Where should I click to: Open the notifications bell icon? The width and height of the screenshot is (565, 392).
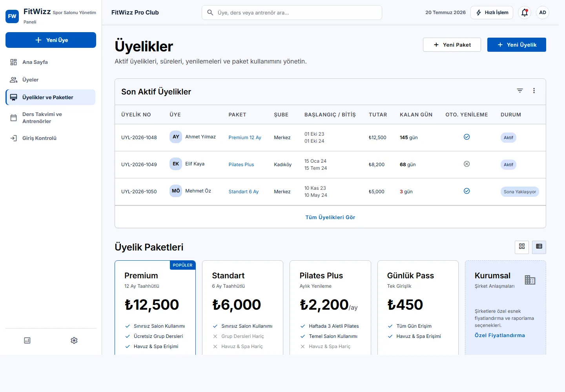click(x=525, y=13)
